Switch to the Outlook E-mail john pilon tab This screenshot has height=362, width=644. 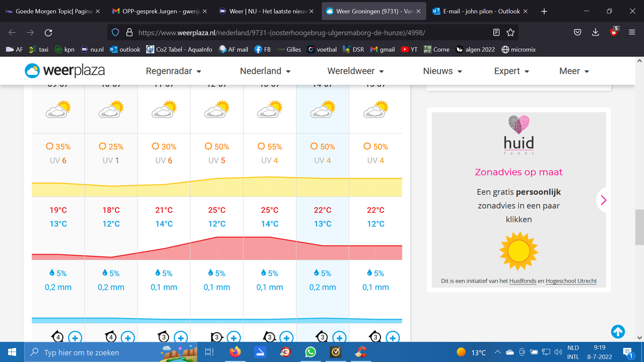tap(480, 11)
